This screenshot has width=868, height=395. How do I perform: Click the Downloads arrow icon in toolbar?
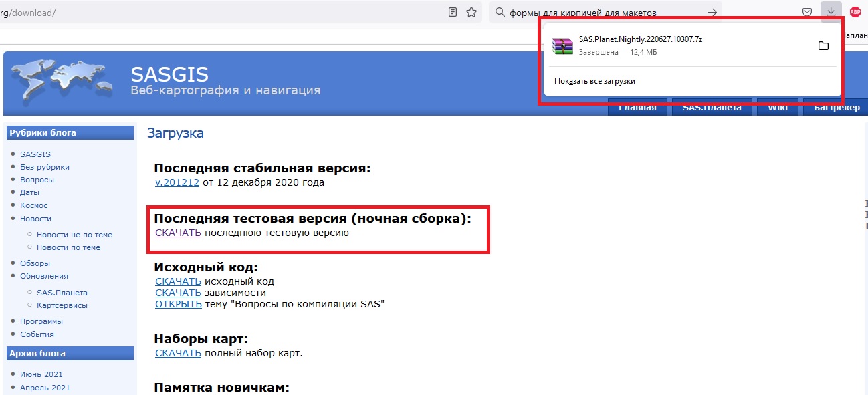click(x=831, y=12)
